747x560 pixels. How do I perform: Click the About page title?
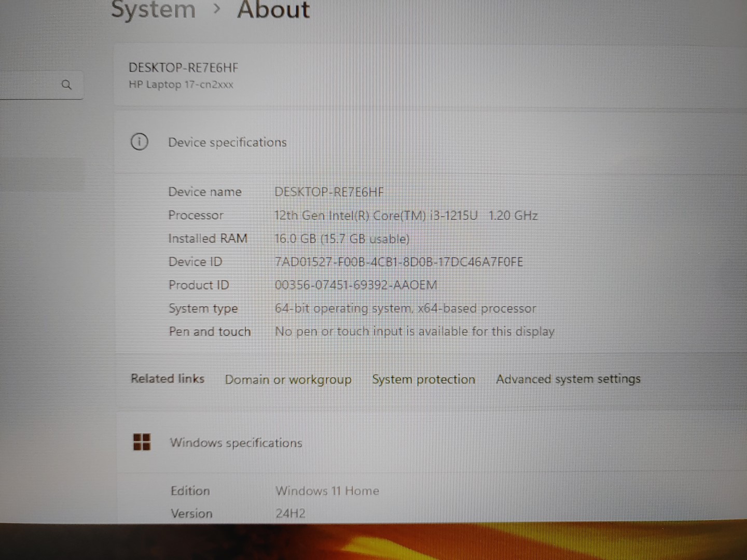[273, 9]
